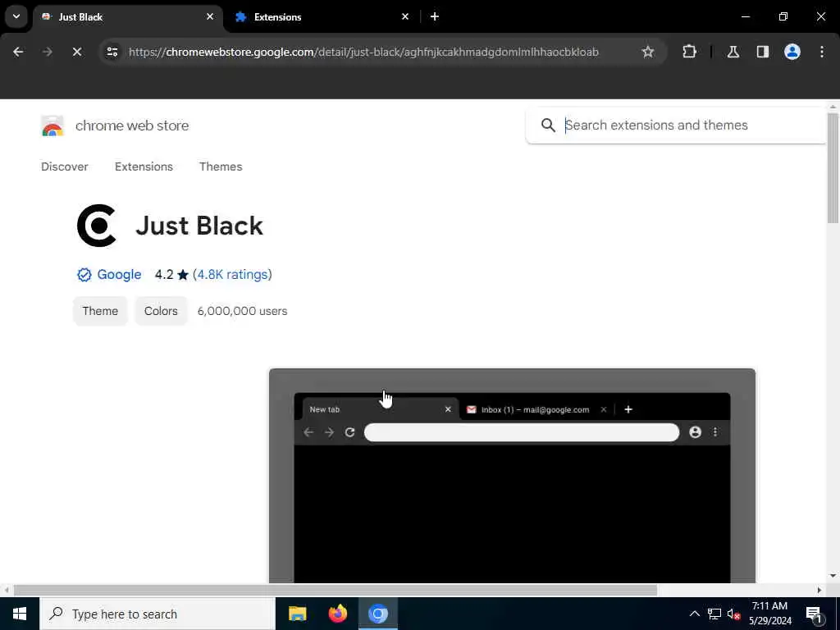Open the Chrome profile avatar
This screenshot has width=840, height=630.
pos(792,52)
